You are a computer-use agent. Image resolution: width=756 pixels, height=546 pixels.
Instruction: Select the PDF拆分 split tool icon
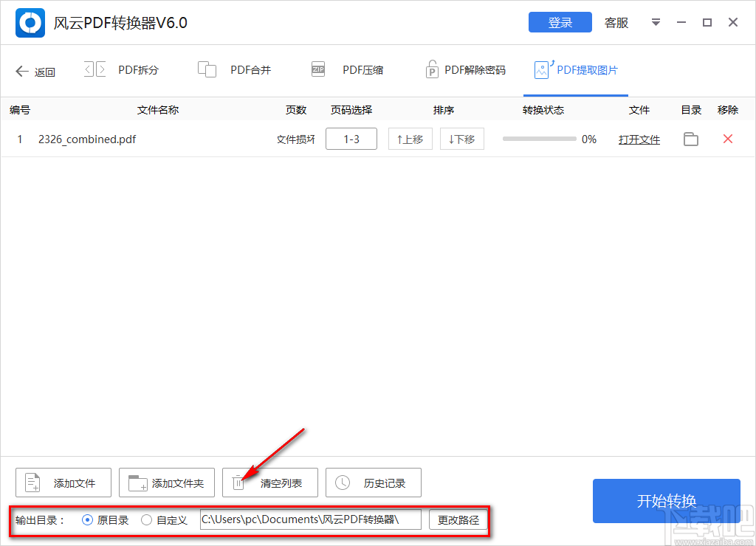[x=93, y=69]
